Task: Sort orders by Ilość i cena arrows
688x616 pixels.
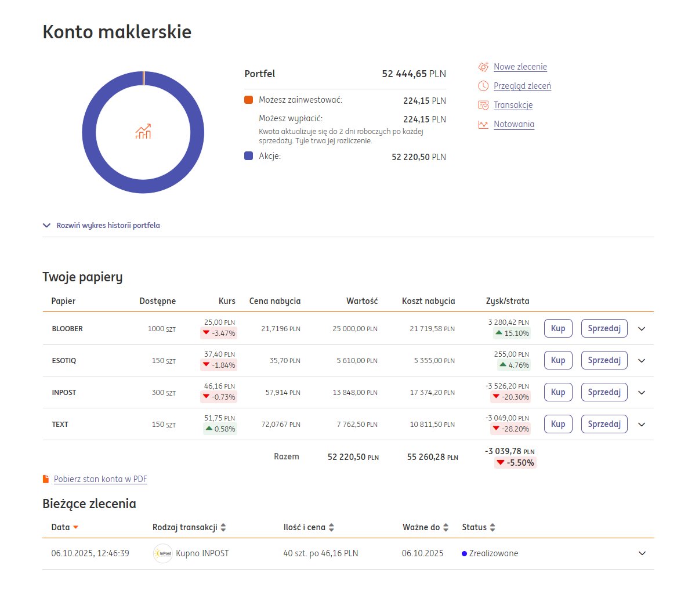Action: click(x=331, y=527)
